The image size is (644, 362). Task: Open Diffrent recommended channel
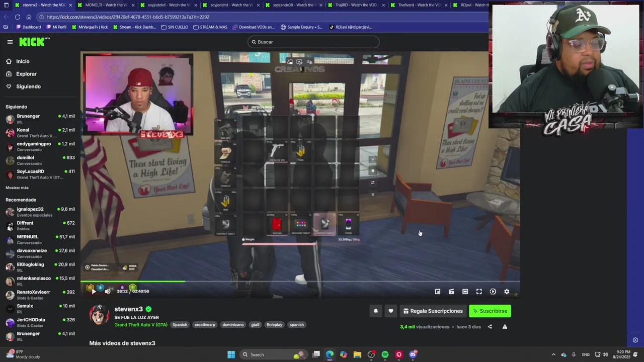(40, 226)
